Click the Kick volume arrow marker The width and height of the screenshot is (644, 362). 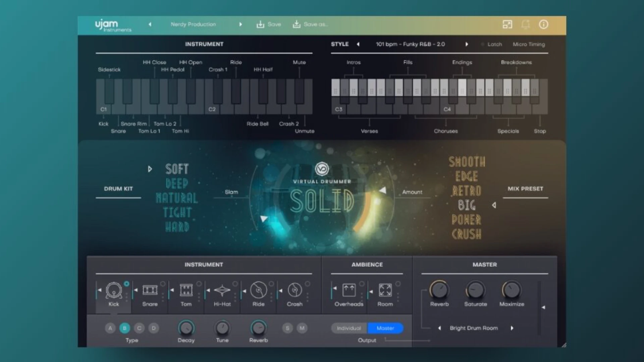pos(99,290)
